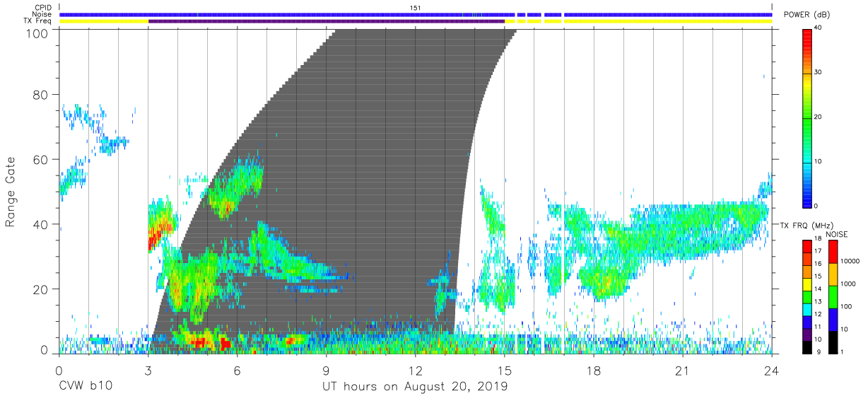Click the 'UT hours on August 20, 2019' label
Image resolution: width=868 pixels, height=401 pixels.
(415, 387)
